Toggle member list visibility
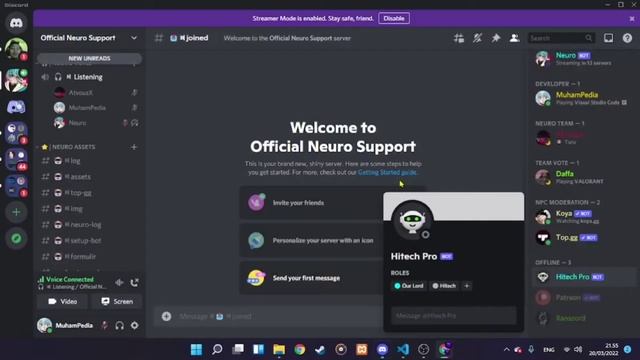This screenshot has width=640, height=360. click(x=514, y=38)
